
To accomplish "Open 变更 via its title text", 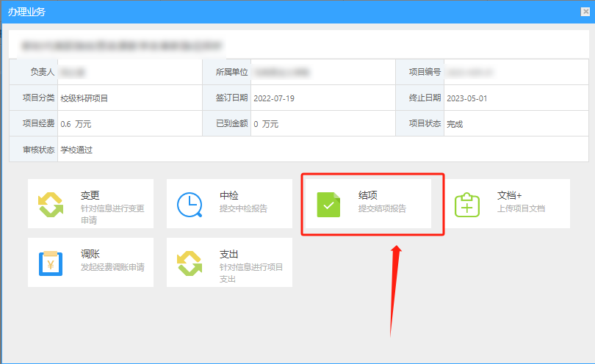I will pos(90,195).
